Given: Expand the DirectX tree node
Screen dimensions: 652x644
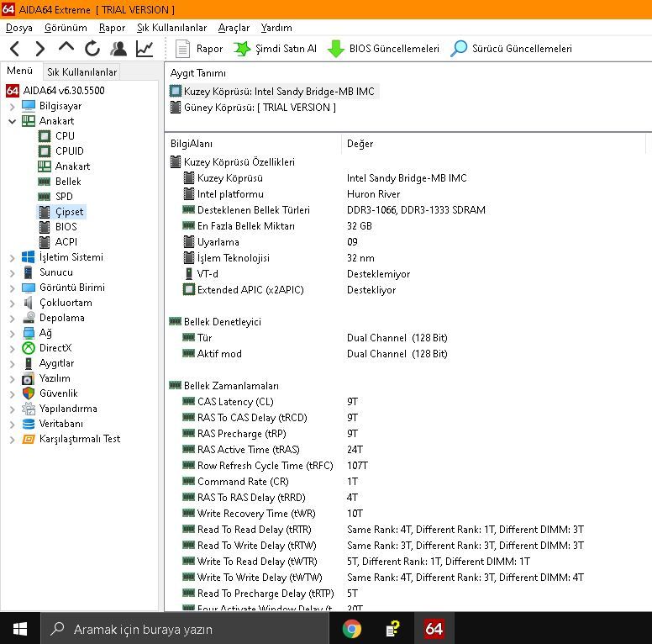Looking at the screenshot, I should click(12, 349).
